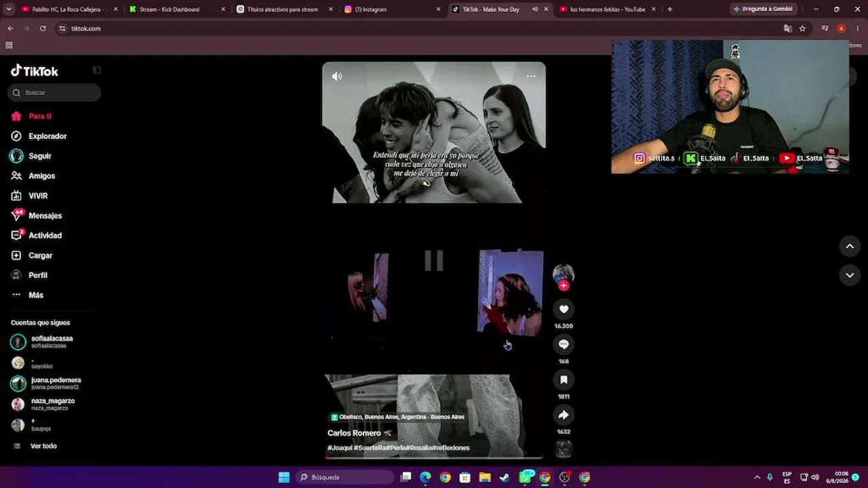The image size is (868, 488).
Task: Like the Carlos Romero video
Action: [564, 309]
